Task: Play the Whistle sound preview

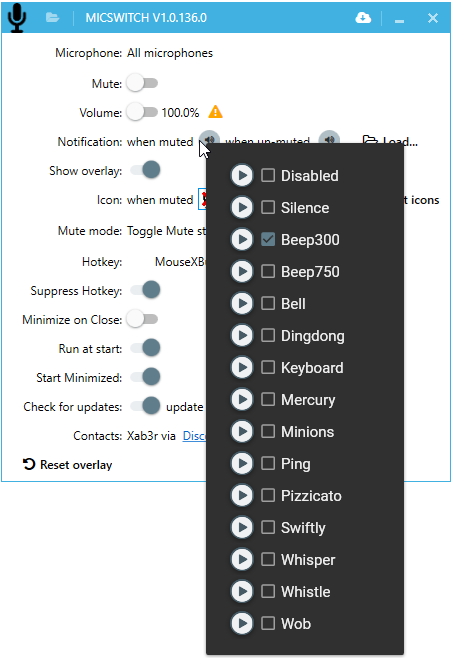Action: pos(242,591)
